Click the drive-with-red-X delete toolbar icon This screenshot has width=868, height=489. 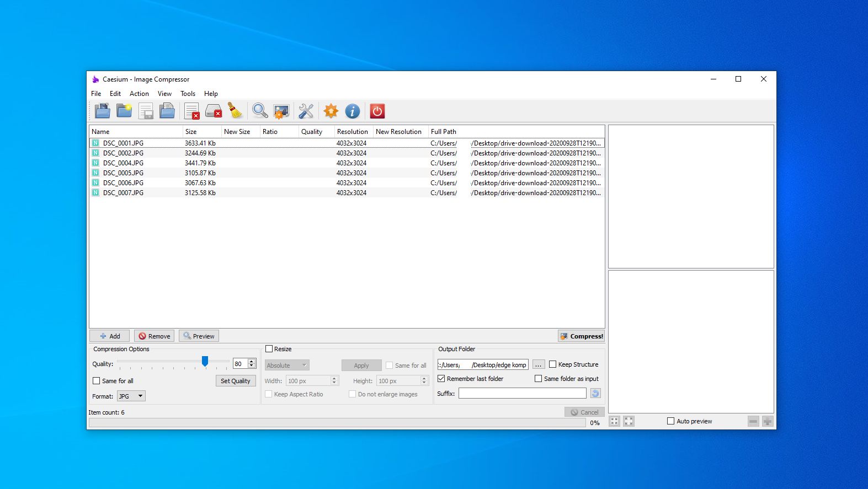coord(214,111)
